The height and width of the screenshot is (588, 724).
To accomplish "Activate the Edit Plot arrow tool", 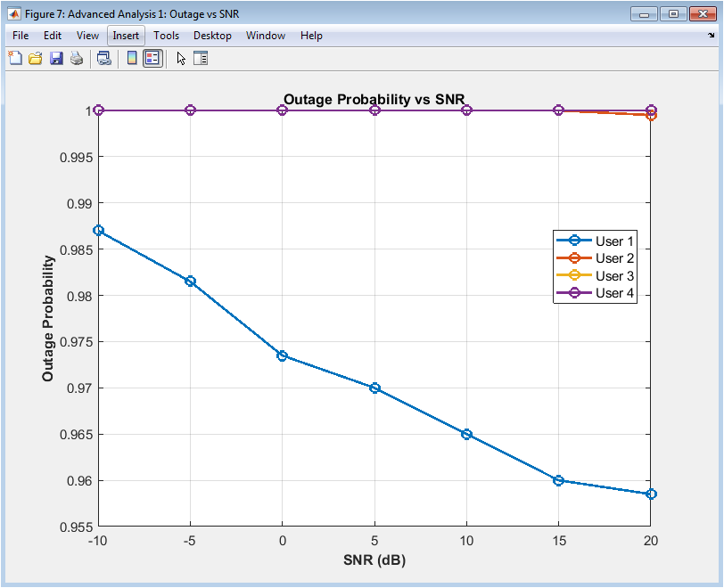I will (181, 58).
